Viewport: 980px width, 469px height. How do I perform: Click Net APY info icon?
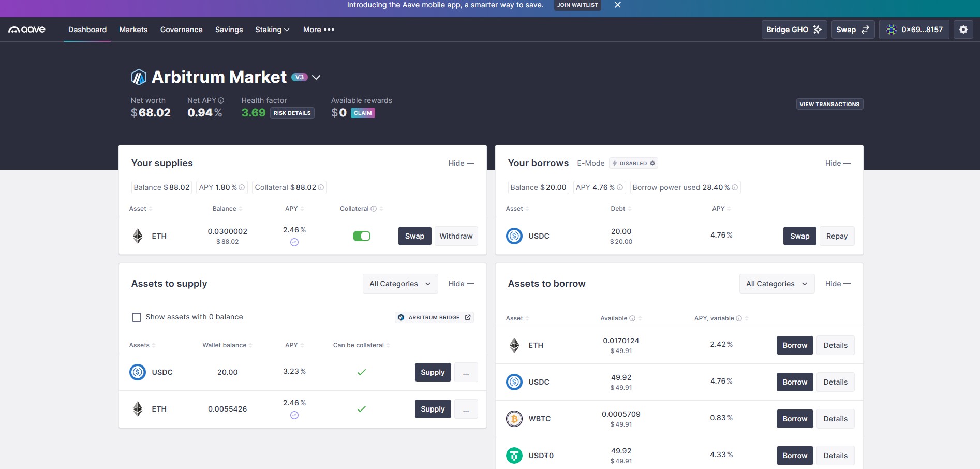221,100
